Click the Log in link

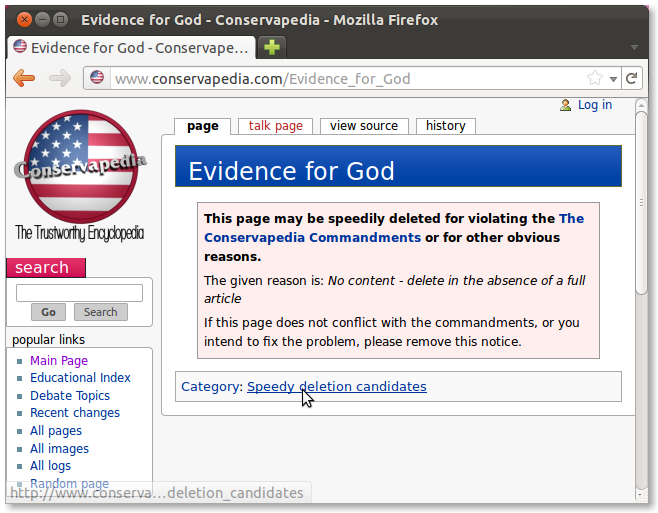point(595,105)
